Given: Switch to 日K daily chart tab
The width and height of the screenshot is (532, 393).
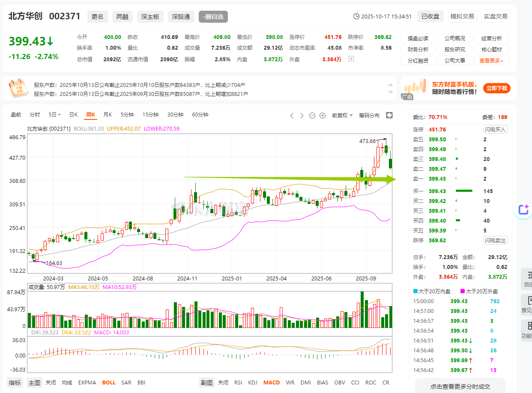Looking at the screenshot, I should click(x=74, y=115).
